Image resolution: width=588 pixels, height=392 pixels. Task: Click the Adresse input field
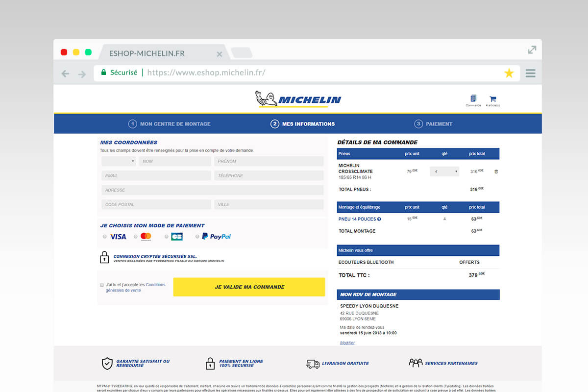pyautogui.click(x=213, y=190)
